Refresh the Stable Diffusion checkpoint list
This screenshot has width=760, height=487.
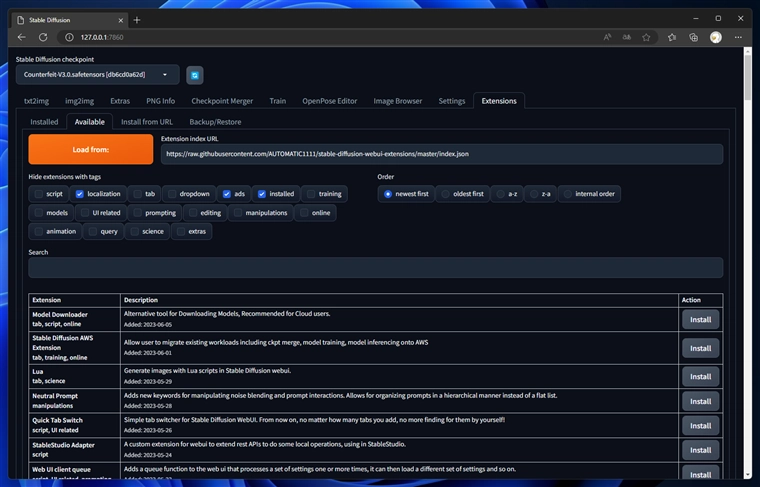(194, 75)
